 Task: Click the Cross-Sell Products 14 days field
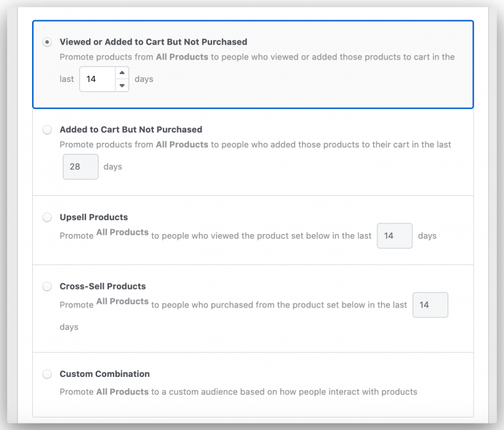[x=430, y=305]
